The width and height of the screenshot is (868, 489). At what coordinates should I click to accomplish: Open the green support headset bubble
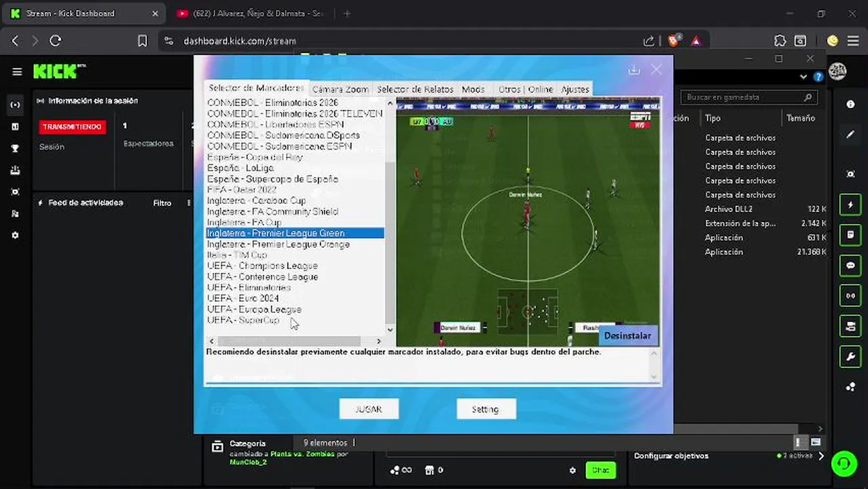[x=844, y=464]
